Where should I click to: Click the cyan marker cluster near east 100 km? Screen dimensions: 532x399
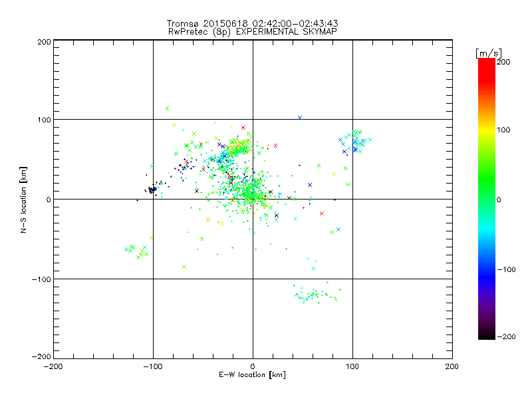coord(355,142)
